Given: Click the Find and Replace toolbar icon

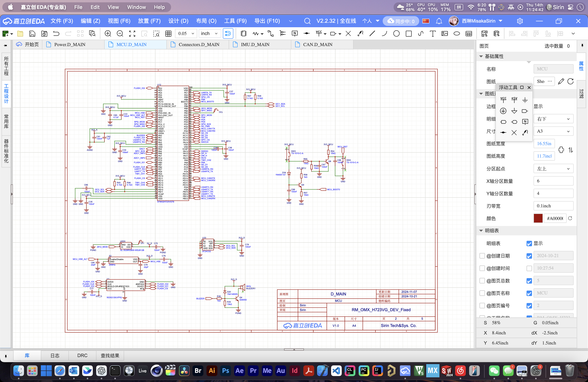Looking at the screenshot, I should (92, 34).
